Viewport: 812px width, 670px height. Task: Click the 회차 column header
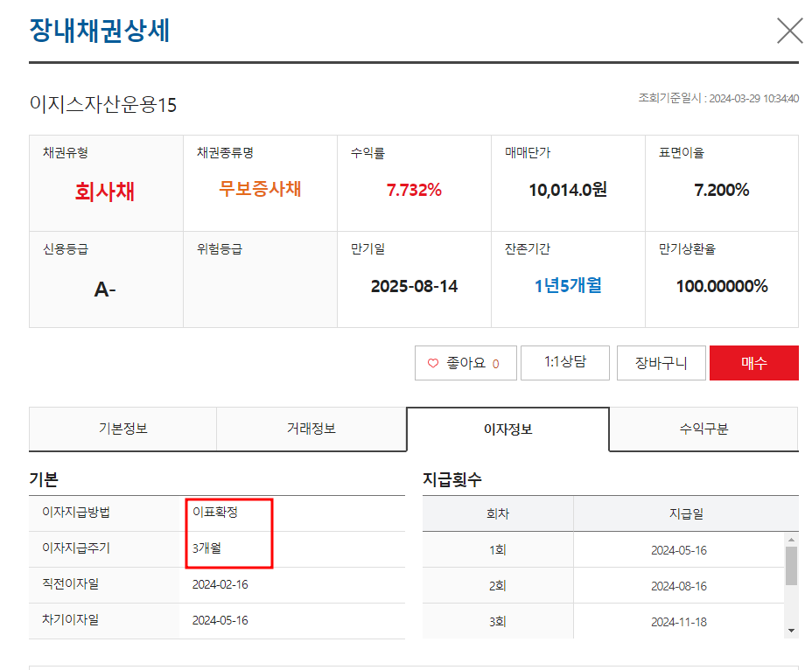(x=498, y=513)
